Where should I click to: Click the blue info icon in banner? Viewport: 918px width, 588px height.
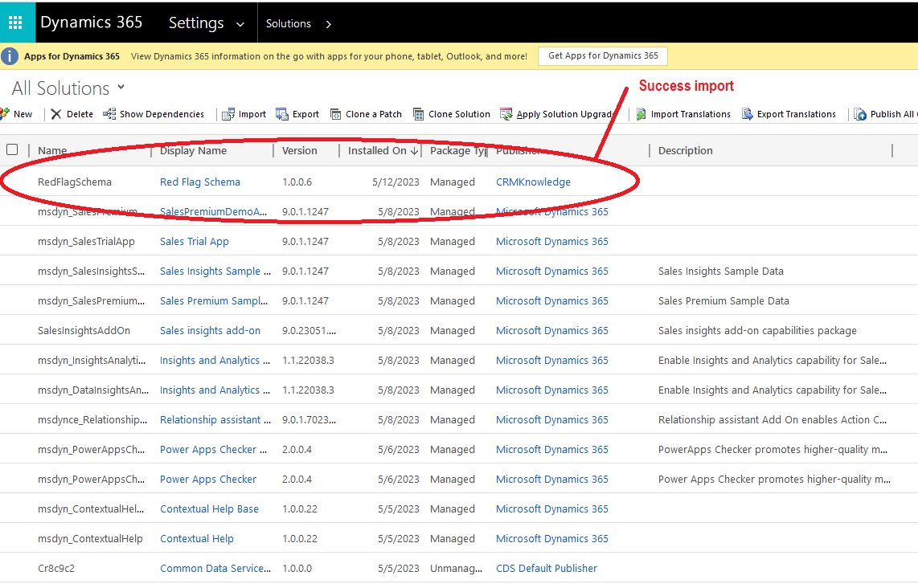tap(10, 56)
